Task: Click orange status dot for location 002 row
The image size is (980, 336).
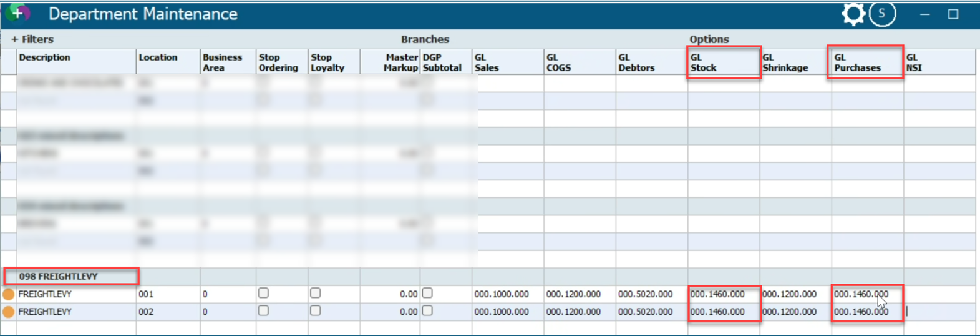Action: (x=9, y=312)
